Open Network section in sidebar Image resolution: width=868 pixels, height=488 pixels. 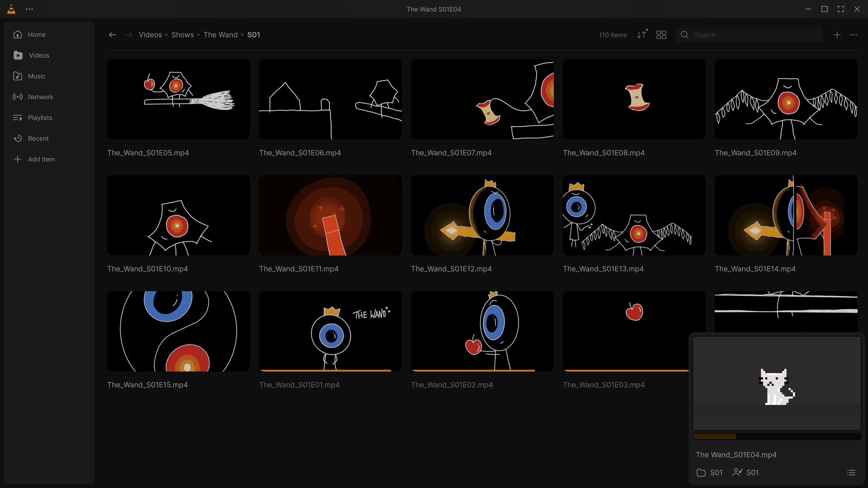tap(49, 97)
